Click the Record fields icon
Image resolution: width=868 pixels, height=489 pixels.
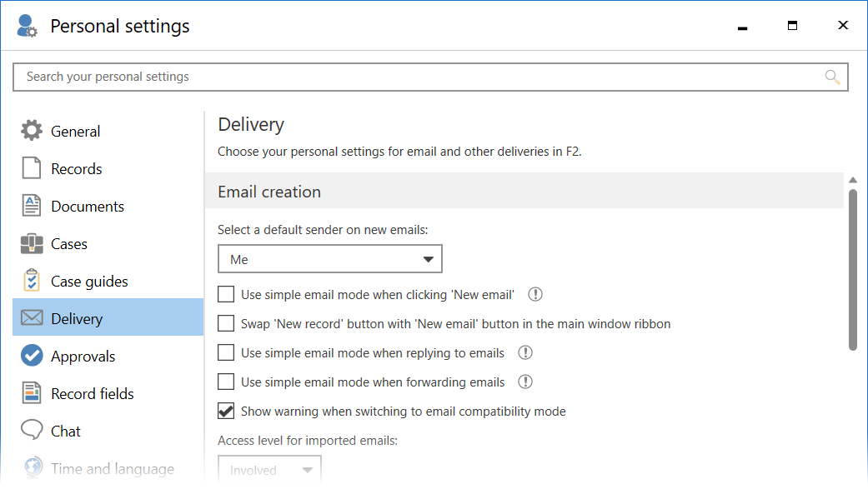[x=32, y=392]
